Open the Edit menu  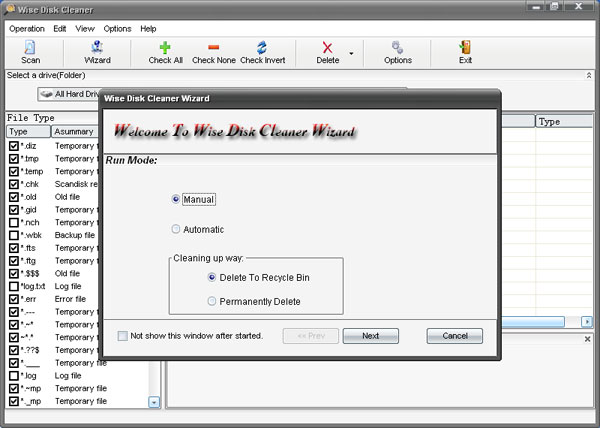(60, 29)
